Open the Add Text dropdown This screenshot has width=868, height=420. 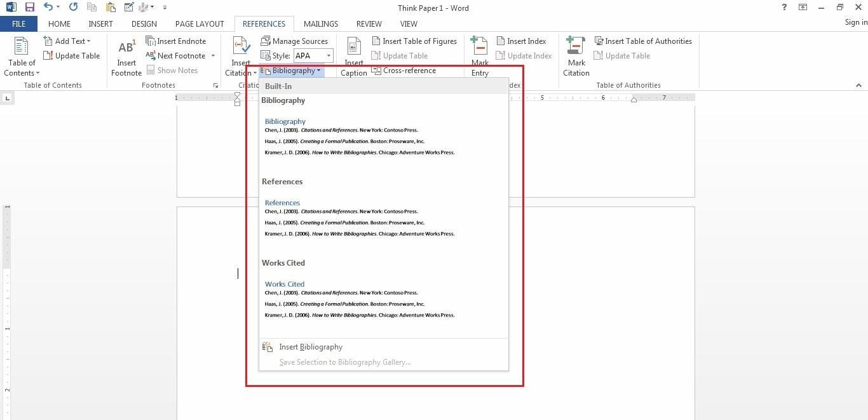point(67,41)
